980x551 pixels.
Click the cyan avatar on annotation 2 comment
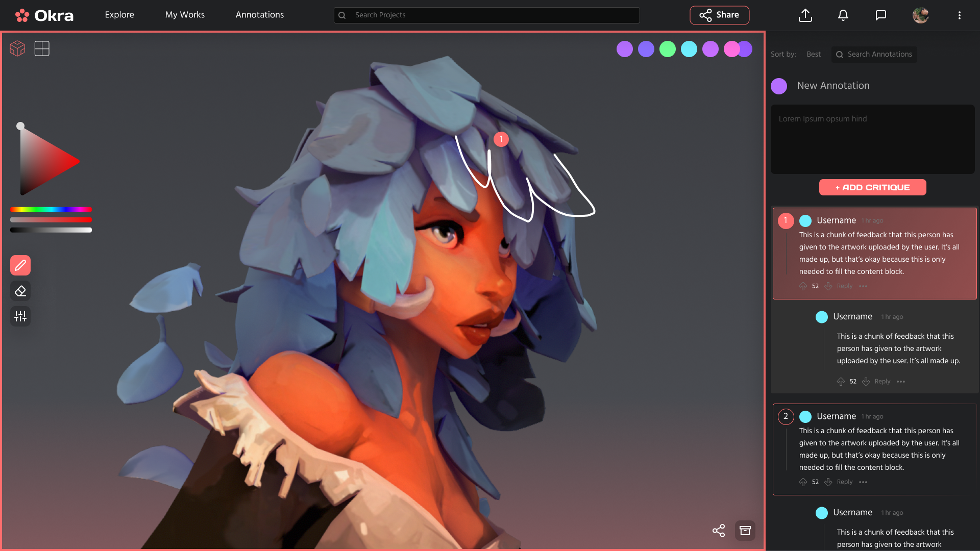point(805,417)
